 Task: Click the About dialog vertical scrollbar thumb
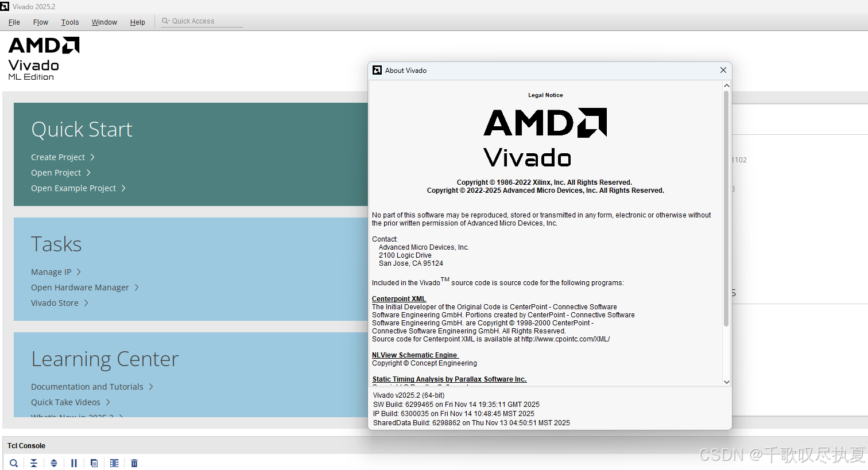pyautogui.click(x=726, y=208)
